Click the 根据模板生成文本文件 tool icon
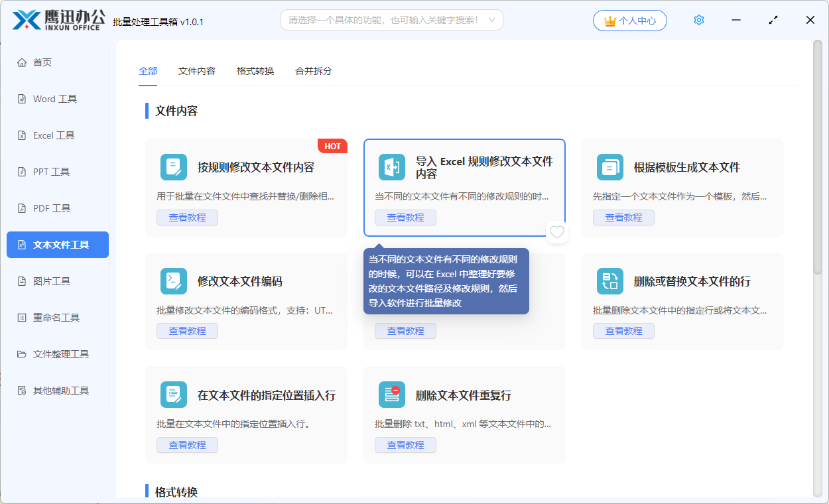 click(610, 167)
